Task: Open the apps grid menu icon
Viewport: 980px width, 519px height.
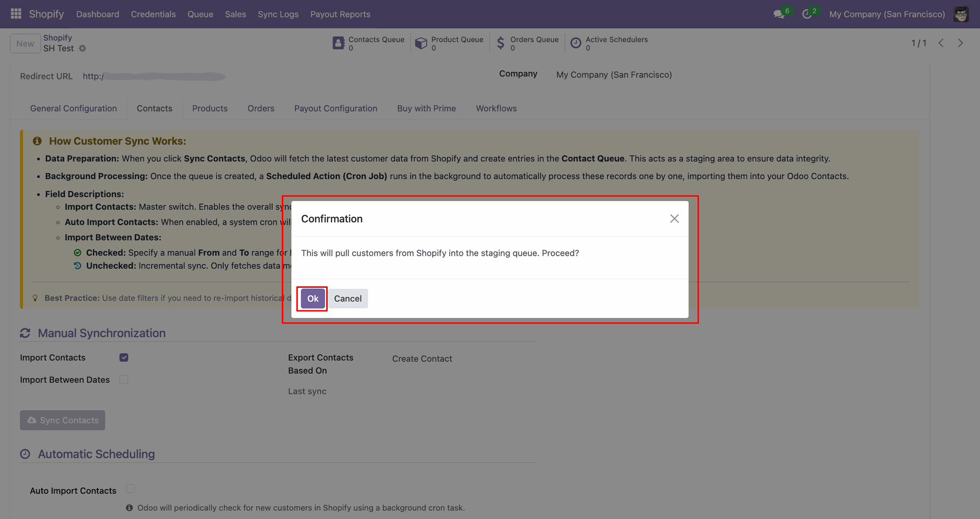Action: [16, 14]
